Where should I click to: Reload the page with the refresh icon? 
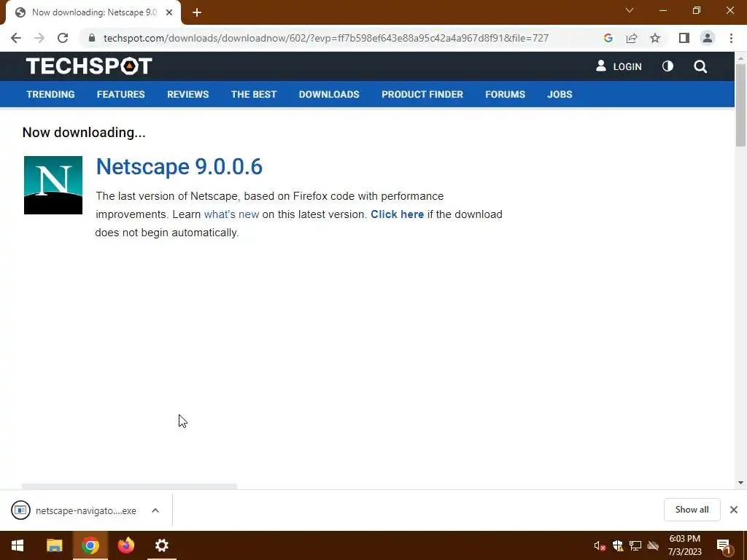coord(63,38)
